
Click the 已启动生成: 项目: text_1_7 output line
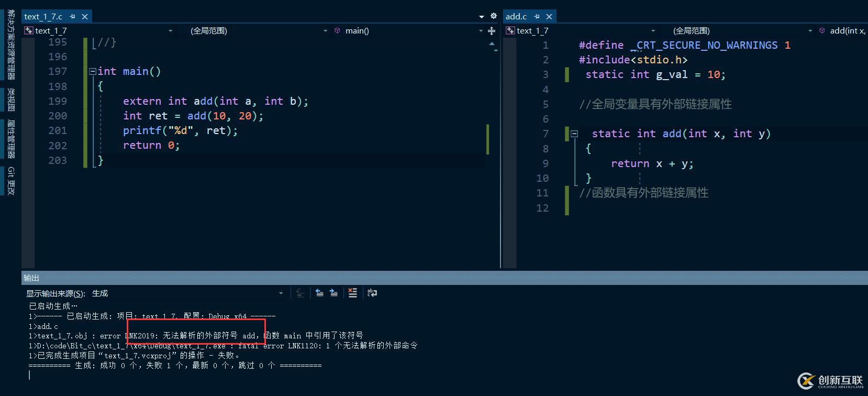point(152,316)
